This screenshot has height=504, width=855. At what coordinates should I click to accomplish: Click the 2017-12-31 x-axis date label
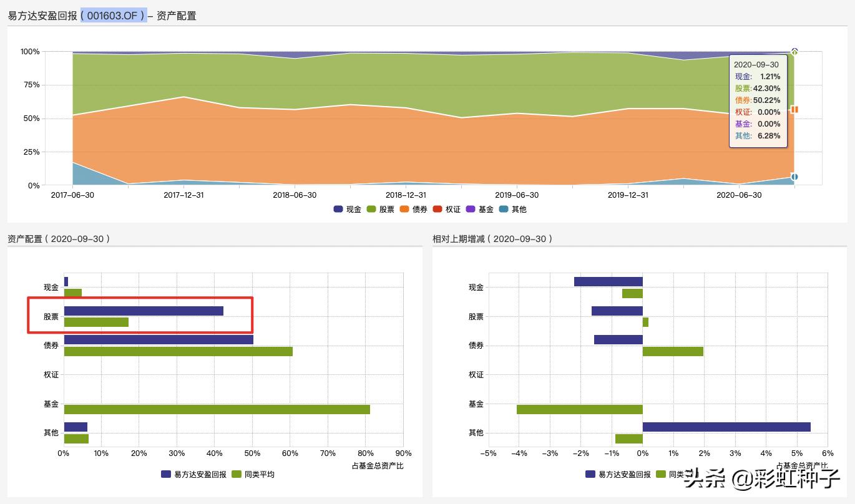coord(183,195)
